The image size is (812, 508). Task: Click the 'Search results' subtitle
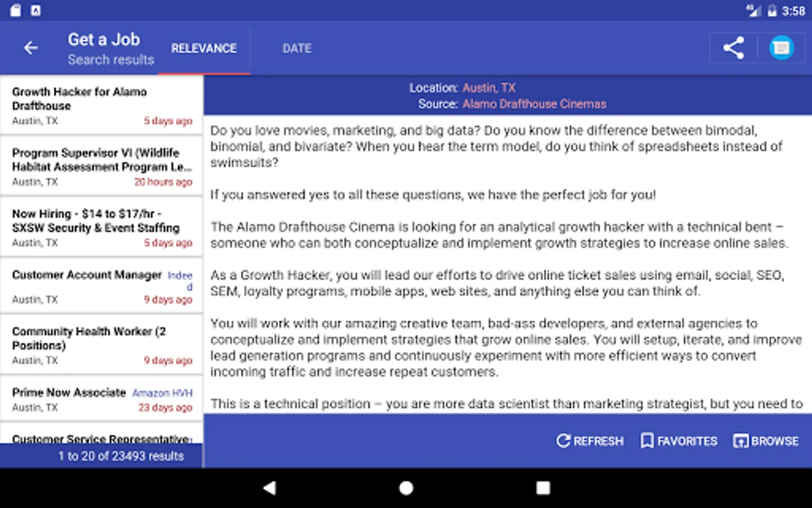coord(111,60)
